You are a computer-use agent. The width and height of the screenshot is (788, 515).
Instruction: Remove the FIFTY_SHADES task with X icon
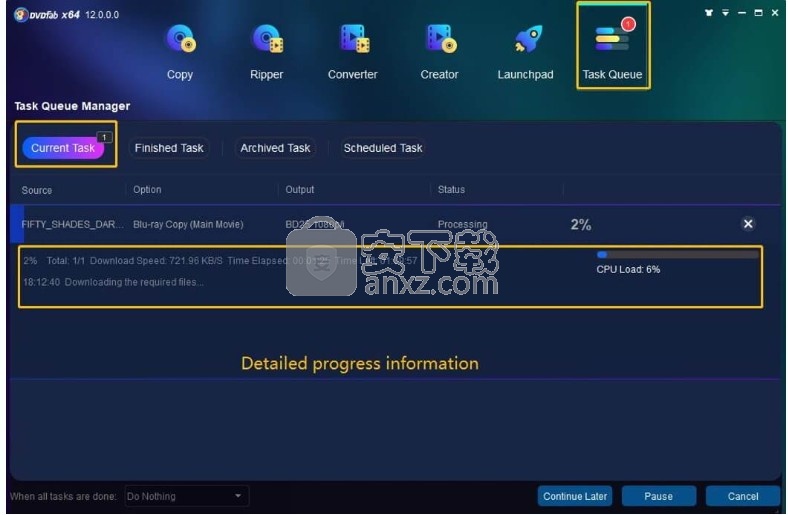click(x=748, y=224)
